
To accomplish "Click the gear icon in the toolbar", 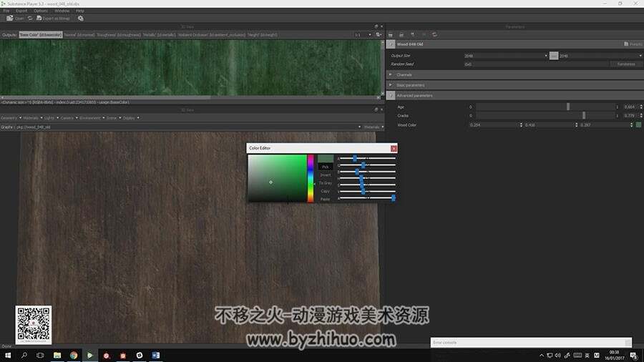I will (80, 19).
